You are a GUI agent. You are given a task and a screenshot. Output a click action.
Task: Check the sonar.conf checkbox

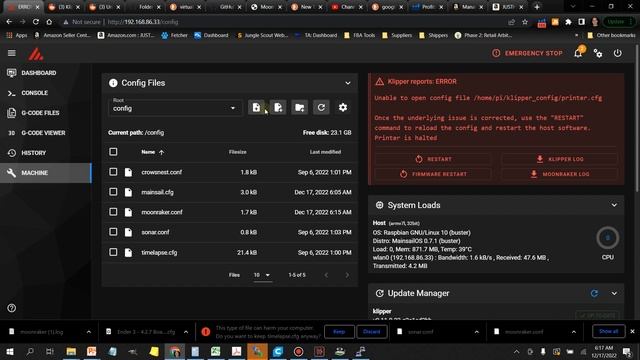pos(113,232)
